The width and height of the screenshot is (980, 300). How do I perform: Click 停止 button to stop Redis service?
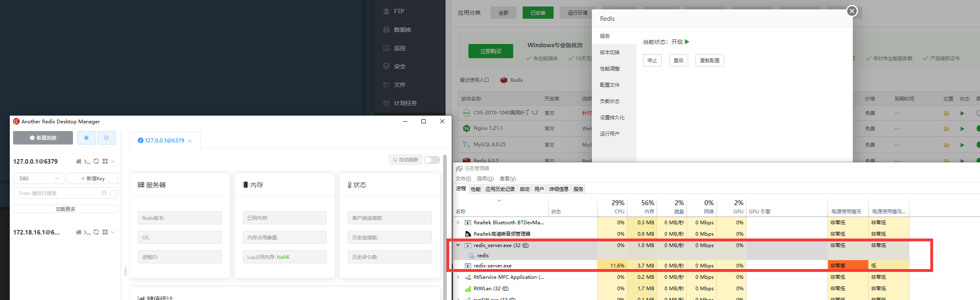(652, 60)
